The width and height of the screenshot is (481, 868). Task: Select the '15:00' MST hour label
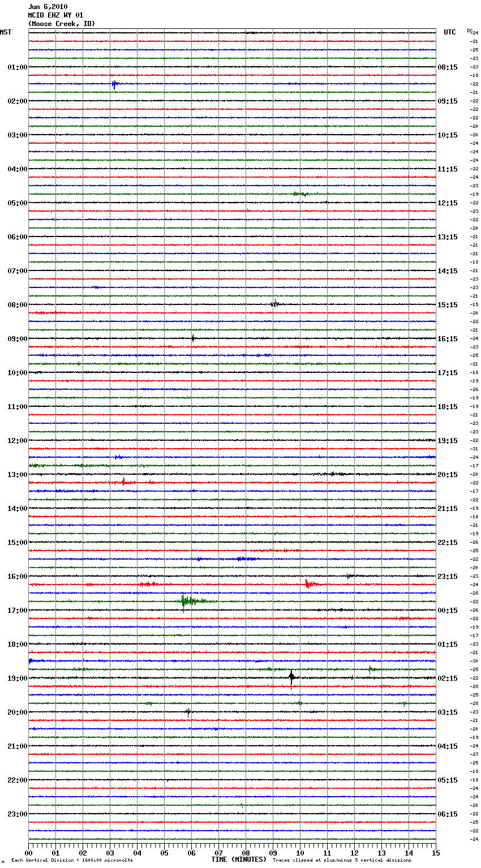coord(18,543)
